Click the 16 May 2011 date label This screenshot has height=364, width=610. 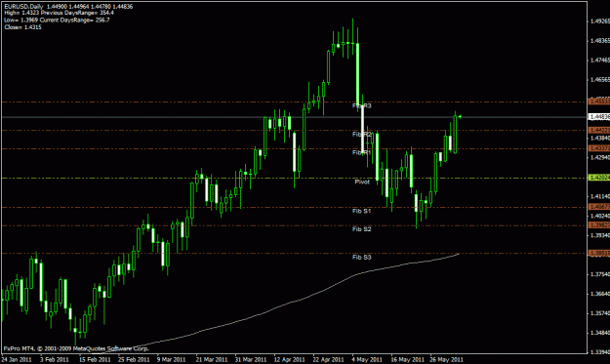[407, 360]
